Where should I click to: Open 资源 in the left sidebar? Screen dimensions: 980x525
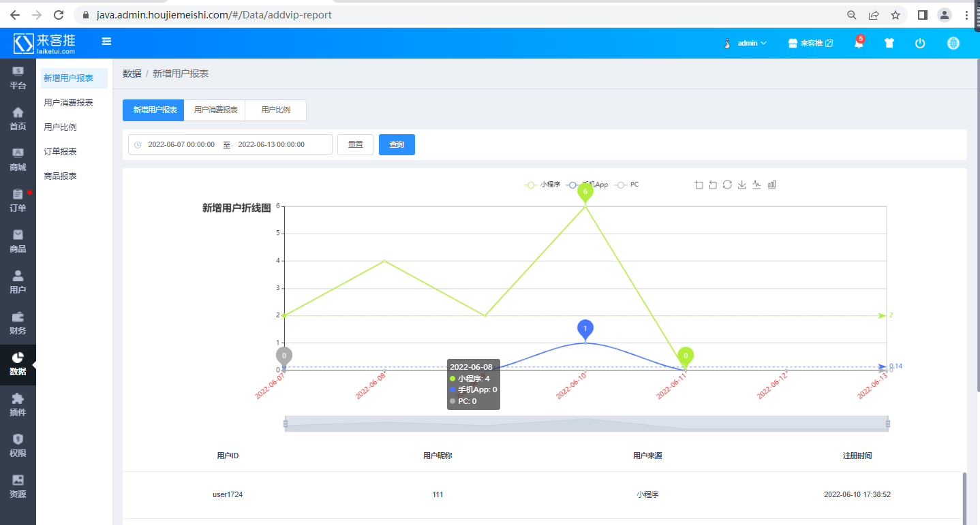[x=18, y=487]
